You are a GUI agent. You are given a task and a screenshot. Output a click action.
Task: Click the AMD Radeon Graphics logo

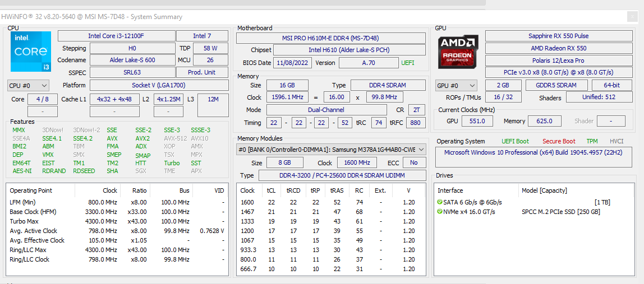point(458,52)
